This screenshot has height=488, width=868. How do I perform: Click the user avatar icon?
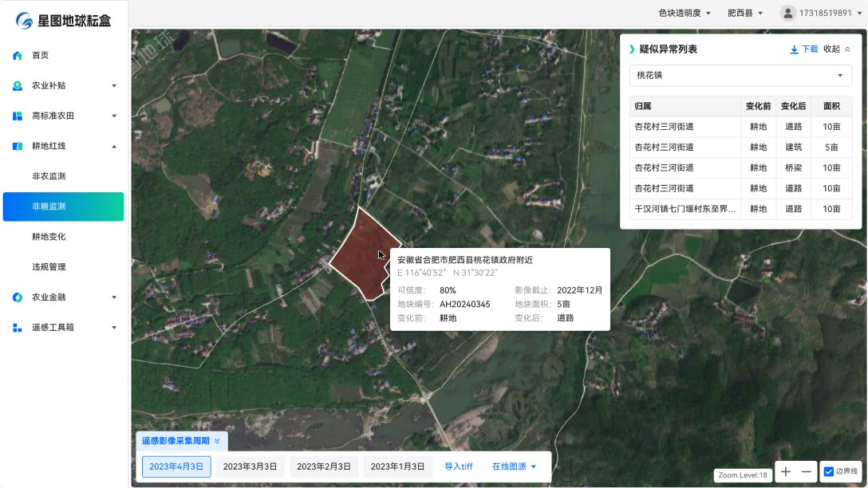[788, 14]
